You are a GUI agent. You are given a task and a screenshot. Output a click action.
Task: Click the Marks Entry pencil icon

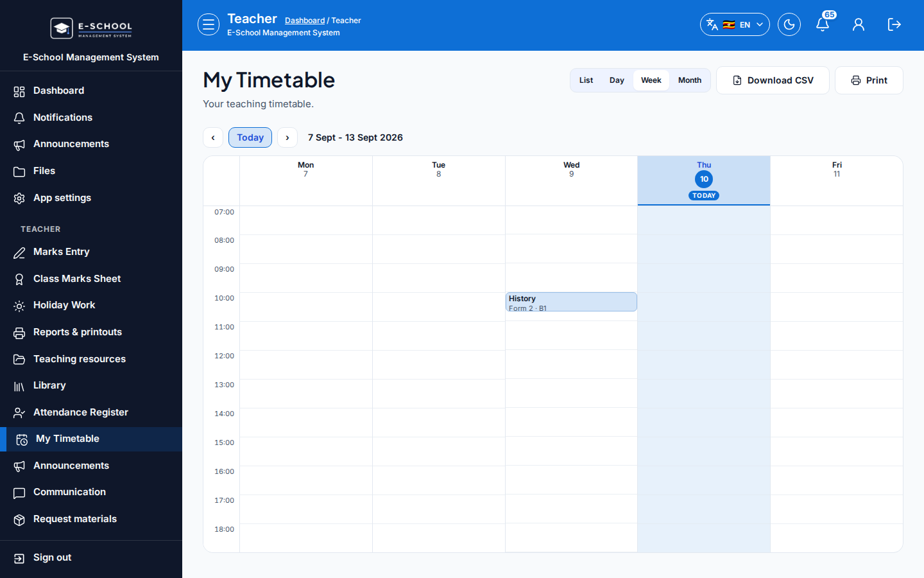[x=19, y=252]
